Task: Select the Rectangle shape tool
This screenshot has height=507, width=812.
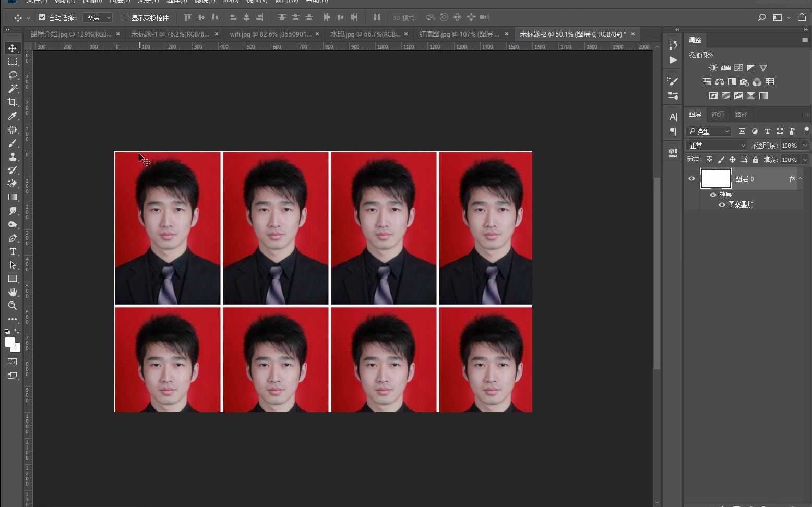Action: 13,279
